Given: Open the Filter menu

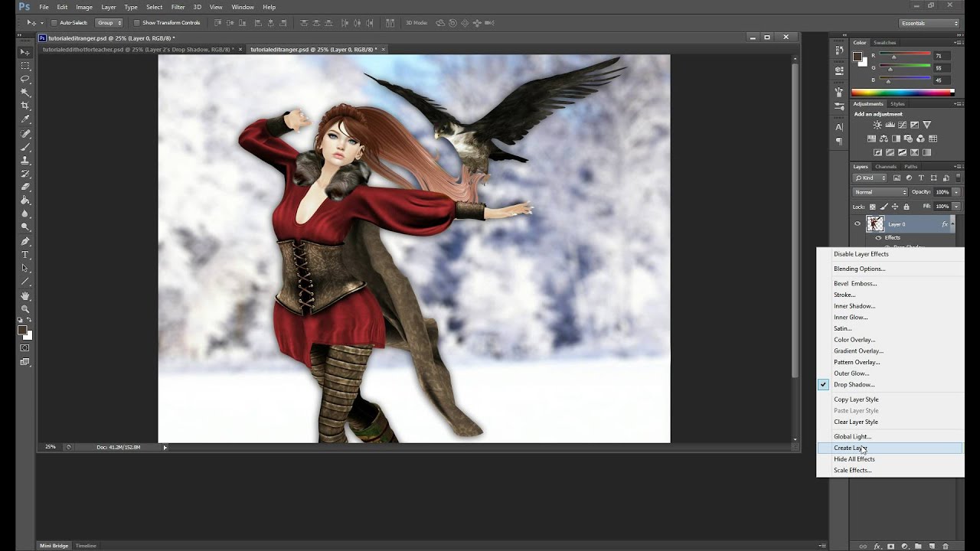Looking at the screenshot, I should (x=178, y=7).
